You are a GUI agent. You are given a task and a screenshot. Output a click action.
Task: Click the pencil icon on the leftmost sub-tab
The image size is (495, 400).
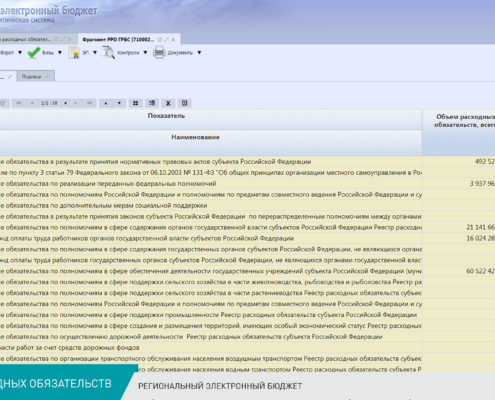(x=10, y=77)
